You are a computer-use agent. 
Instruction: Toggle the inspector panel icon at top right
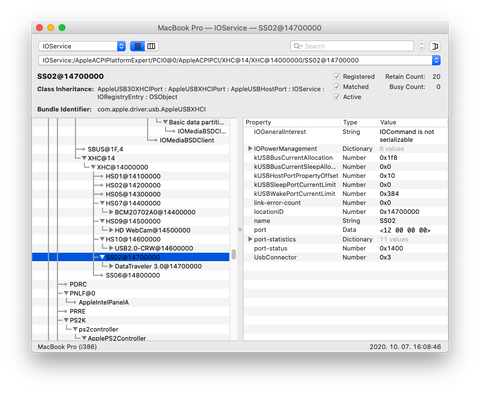(x=435, y=46)
